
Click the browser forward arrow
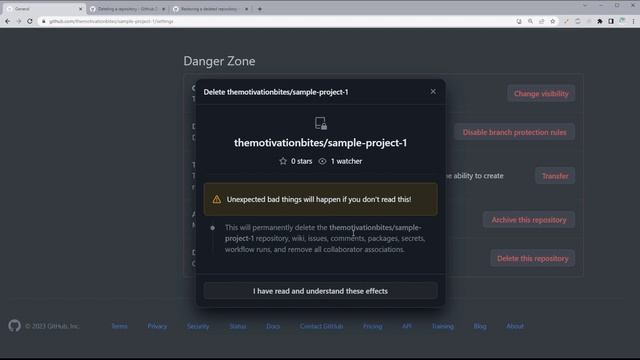coord(19,21)
